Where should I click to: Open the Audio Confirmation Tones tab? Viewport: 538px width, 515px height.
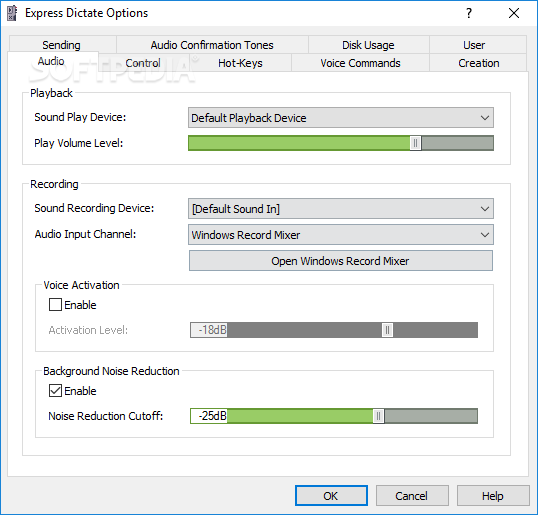coord(212,45)
